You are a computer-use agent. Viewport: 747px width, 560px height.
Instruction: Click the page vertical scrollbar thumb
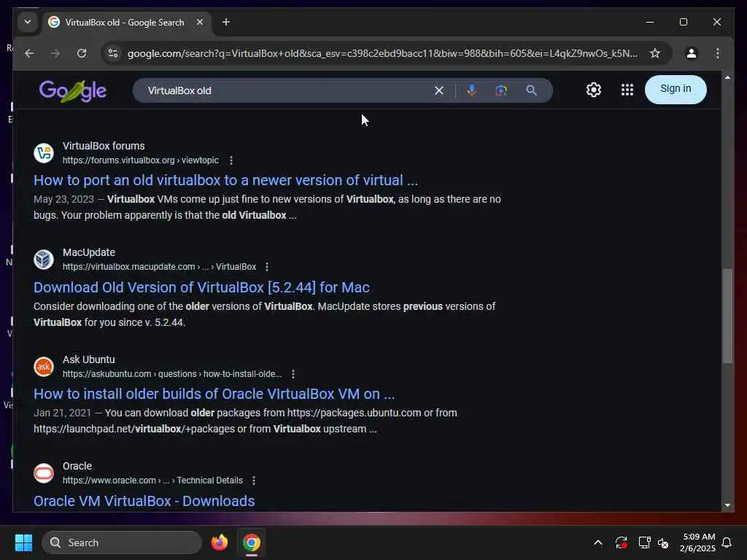[x=727, y=316]
